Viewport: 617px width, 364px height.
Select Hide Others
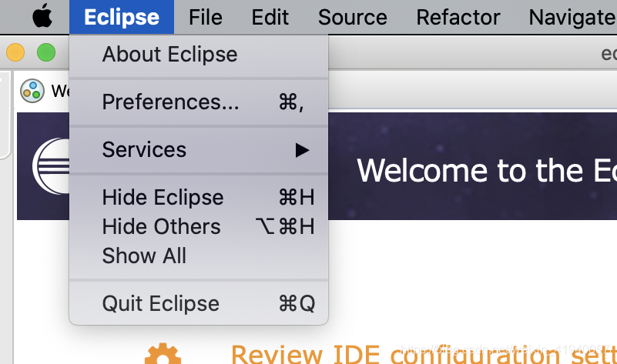pos(199,227)
